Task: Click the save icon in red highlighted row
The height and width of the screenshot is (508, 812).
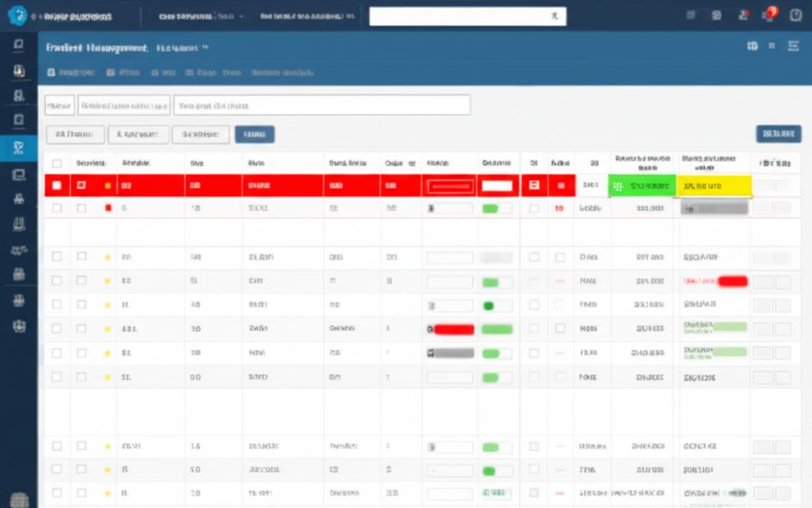Action: coord(534,185)
